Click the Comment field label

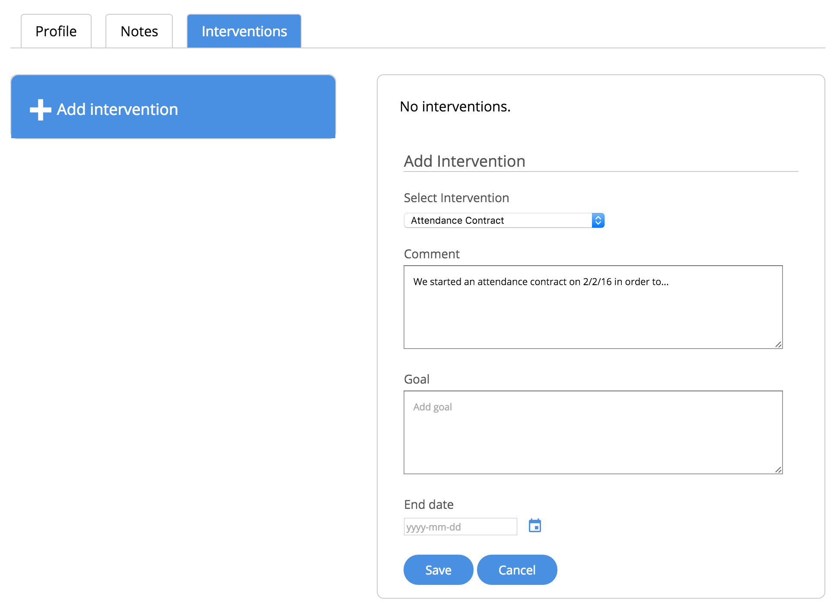pos(432,254)
